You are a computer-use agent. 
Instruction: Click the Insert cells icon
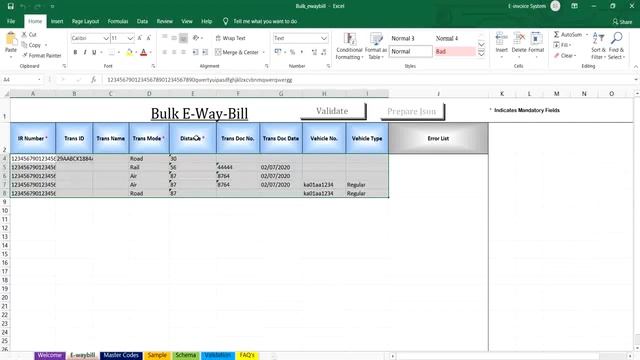click(502, 39)
